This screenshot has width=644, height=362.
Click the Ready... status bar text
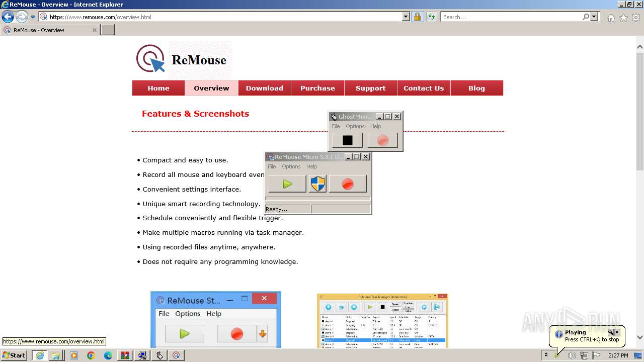point(276,209)
